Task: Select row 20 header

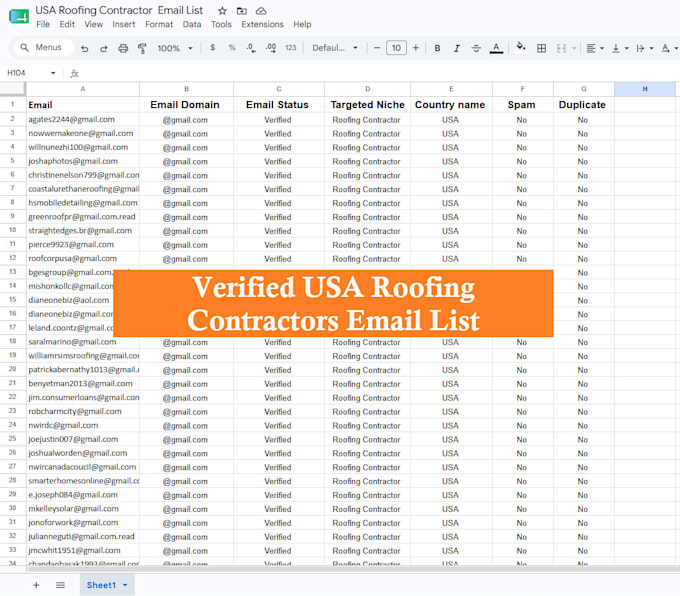Action: (x=13, y=370)
